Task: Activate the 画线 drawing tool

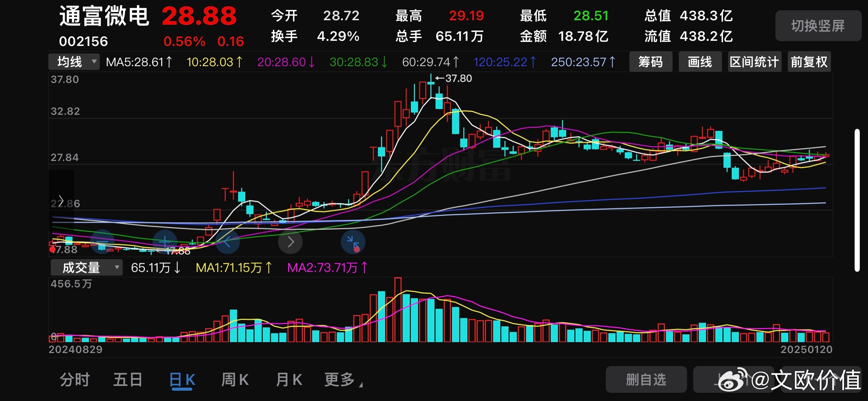Action: 700,62
